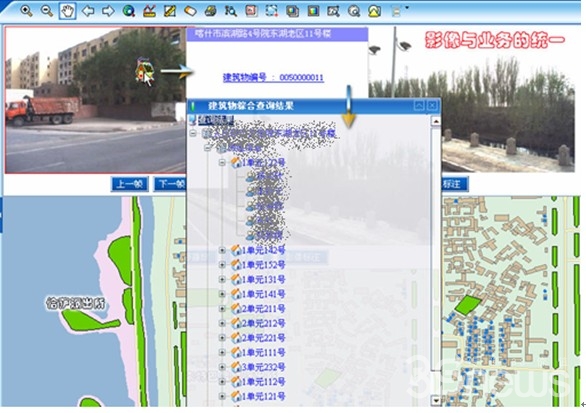
Task: Select the measure distance ruler tool
Action: [149, 11]
